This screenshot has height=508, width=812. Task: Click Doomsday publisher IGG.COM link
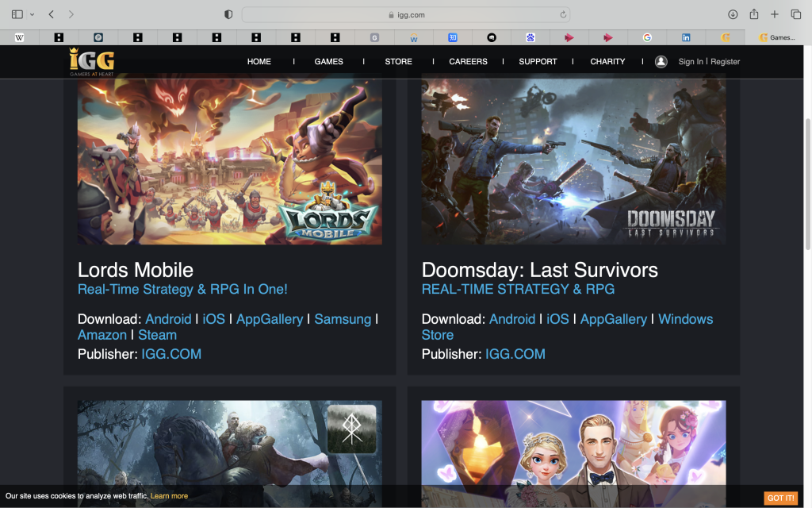click(515, 354)
